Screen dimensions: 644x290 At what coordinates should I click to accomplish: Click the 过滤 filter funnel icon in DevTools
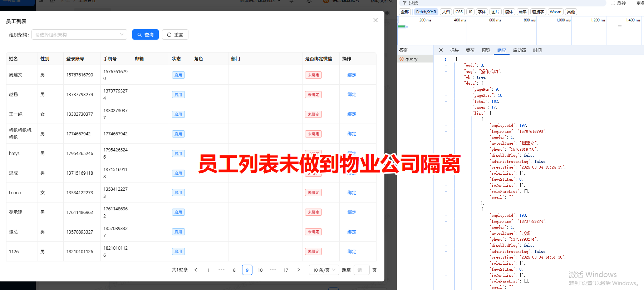pos(405,3)
